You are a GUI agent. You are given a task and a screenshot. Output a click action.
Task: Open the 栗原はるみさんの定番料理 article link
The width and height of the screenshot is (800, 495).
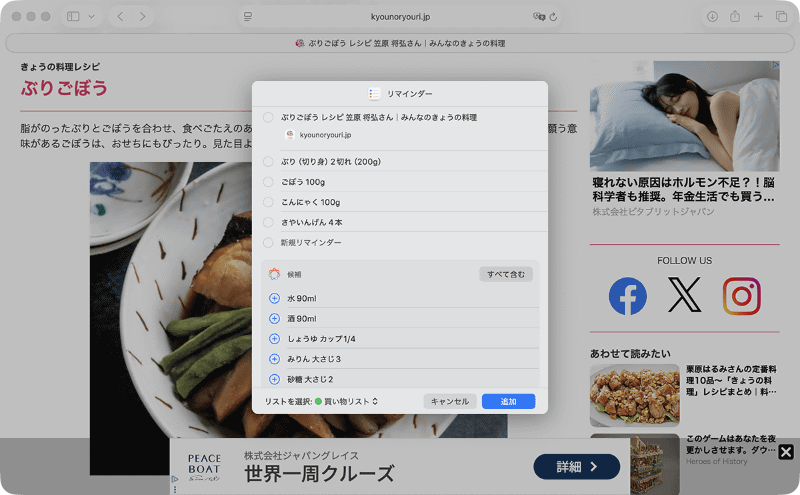[x=731, y=380]
